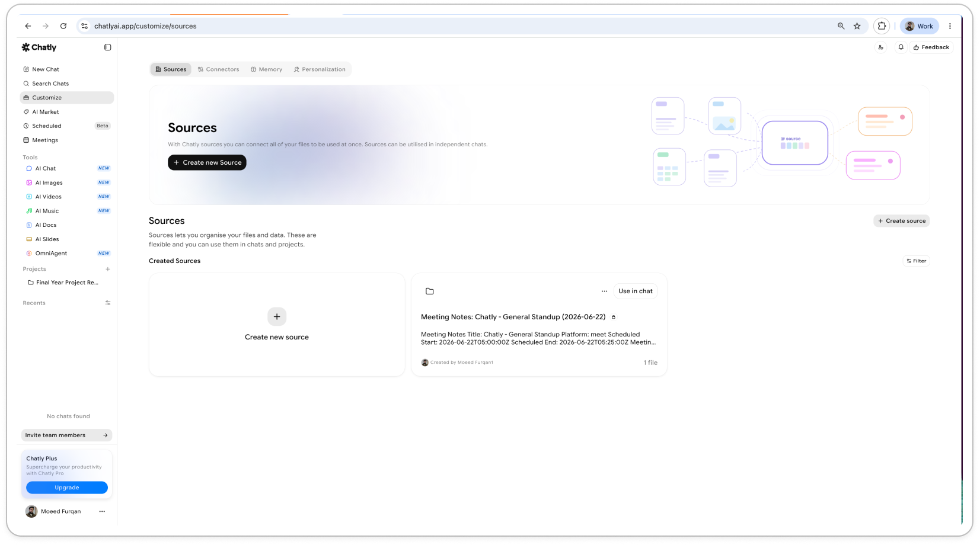The height and width of the screenshot is (545, 980).
Task: Open the Filter dropdown for sources
Action: tap(916, 261)
